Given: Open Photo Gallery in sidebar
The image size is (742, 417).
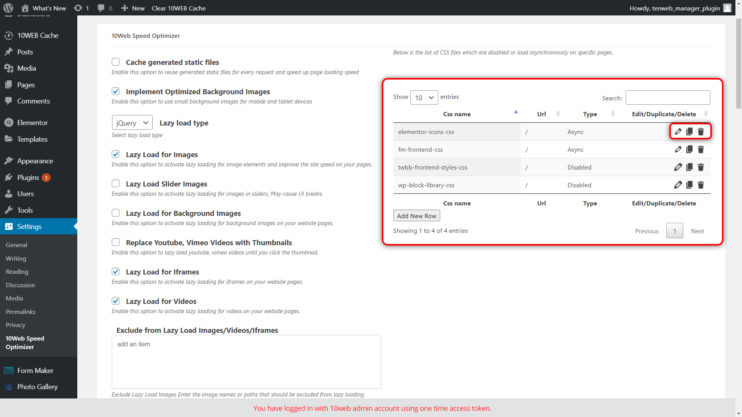Looking at the screenshot, I should point(38,387).
